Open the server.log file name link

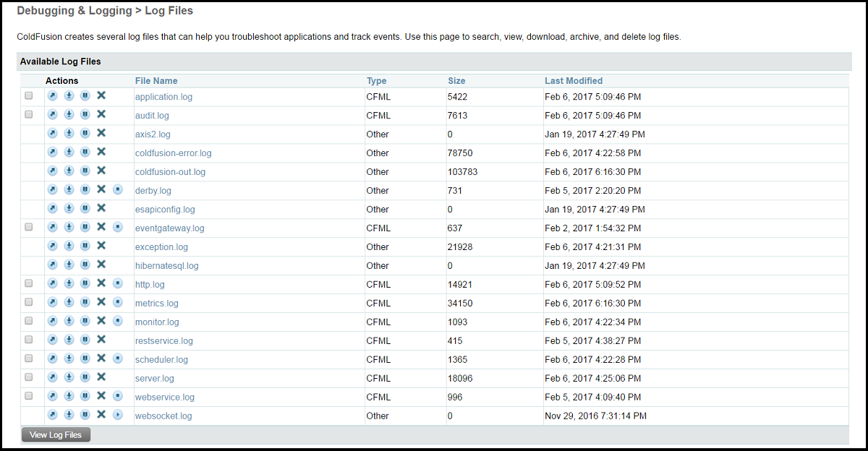(155, 379)
